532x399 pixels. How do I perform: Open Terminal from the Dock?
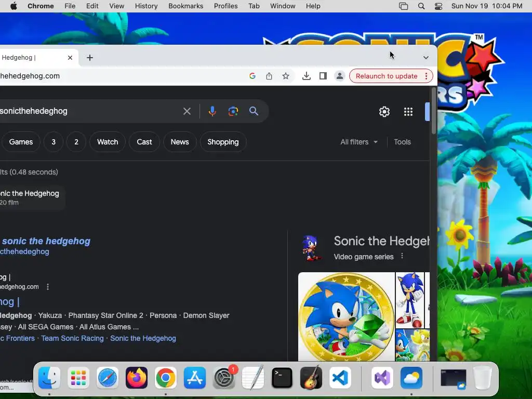coord(282,378)
